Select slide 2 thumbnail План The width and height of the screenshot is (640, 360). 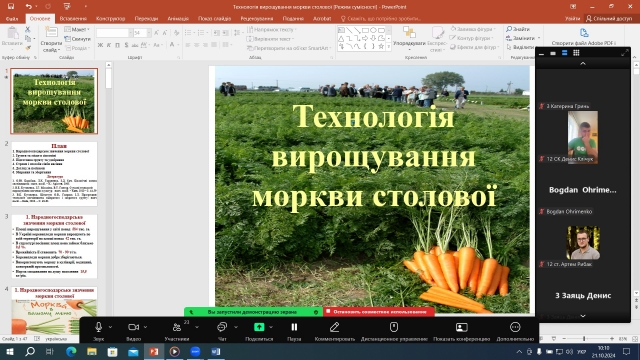click(x=54, y=174)
